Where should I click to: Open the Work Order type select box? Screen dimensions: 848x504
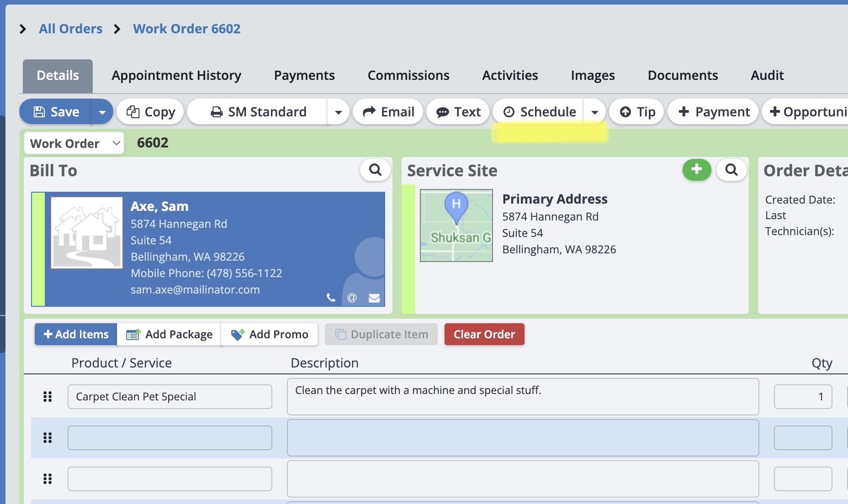(74, 143)
